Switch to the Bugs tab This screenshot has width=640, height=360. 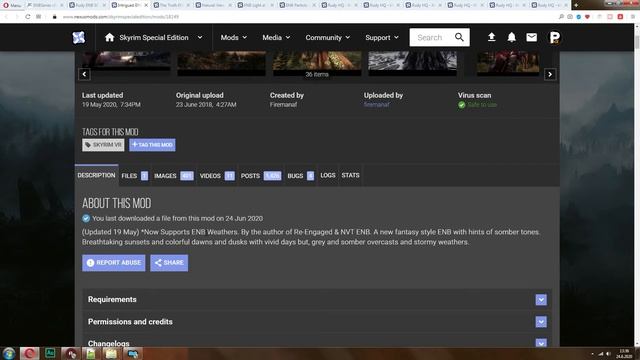point(300,176)
